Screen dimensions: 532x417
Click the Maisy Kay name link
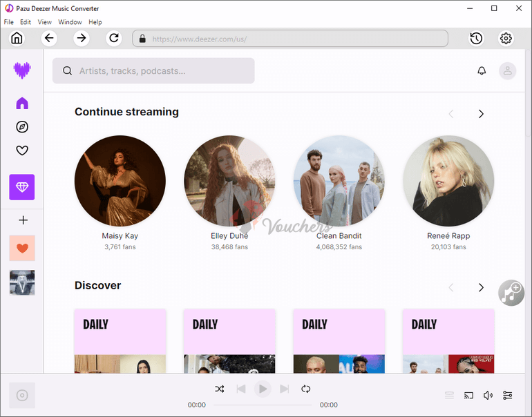[x=120, y=236]
